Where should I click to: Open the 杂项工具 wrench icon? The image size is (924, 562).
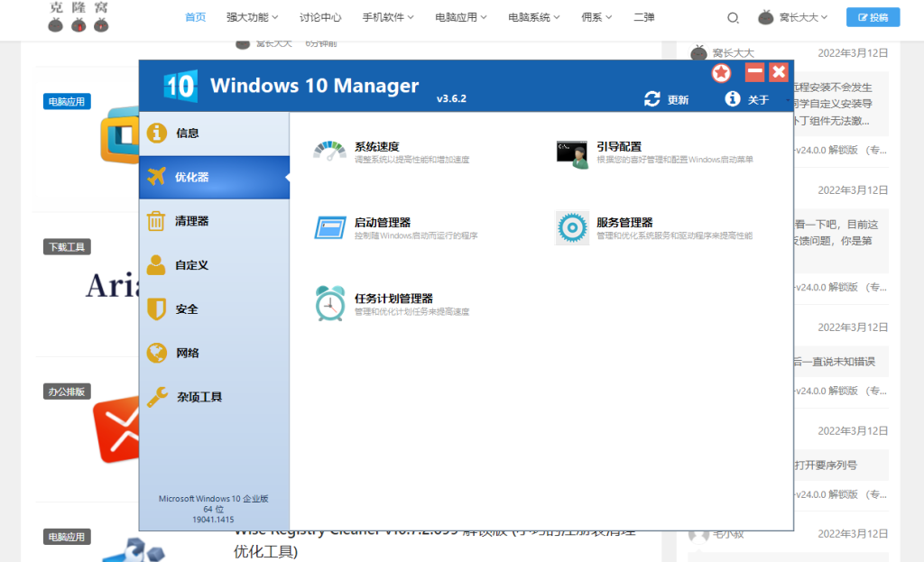[x=157, y=397]
